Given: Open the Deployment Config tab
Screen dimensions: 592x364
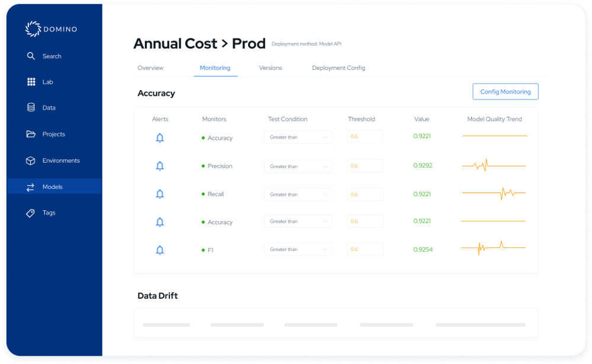Looking at the screenshot, I should coord(338,67).
